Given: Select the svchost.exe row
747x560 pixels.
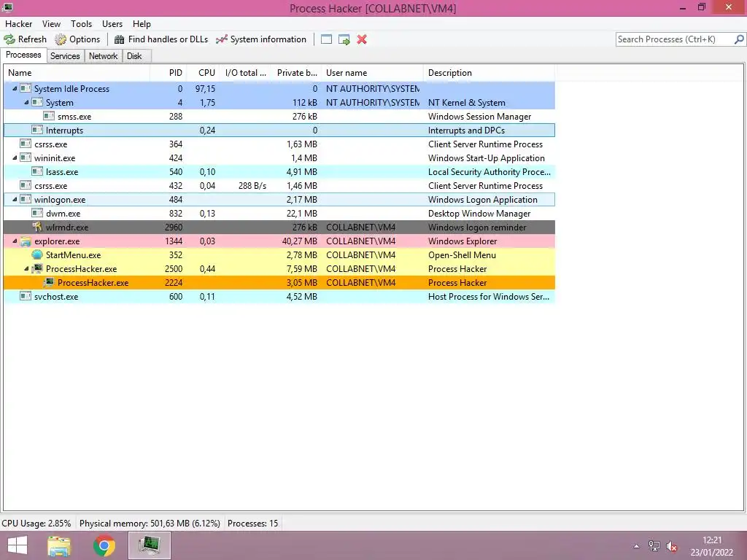Looking at the screenshot, I should [279, 296].
